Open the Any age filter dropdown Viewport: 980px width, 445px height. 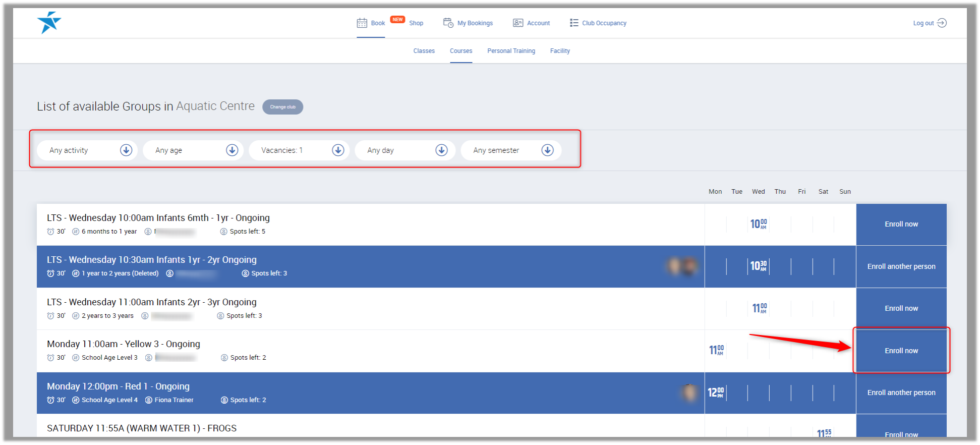(x=232, y=150)
